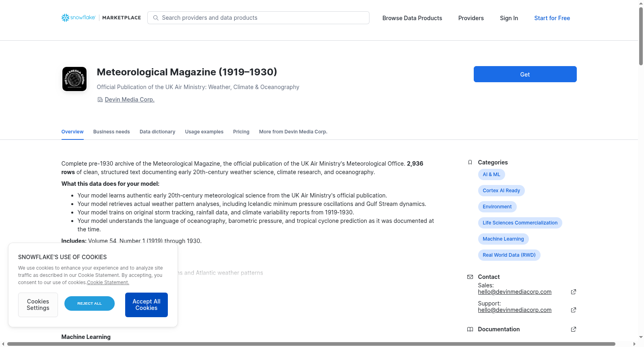Select the Overview tab

pyautogui.click(x=72, y=132)
